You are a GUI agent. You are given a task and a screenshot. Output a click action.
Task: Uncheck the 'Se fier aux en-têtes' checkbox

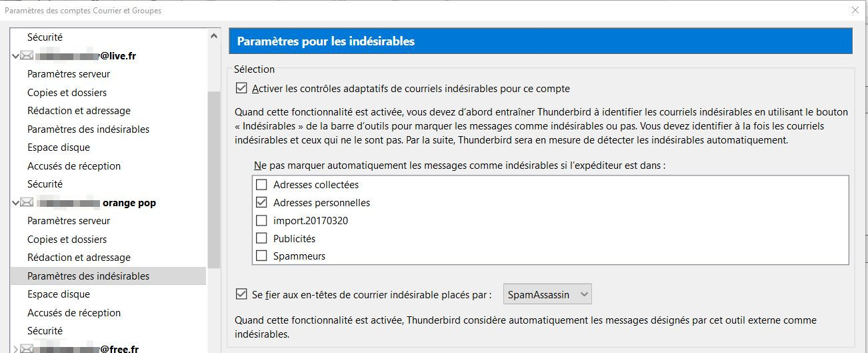pos(241,294)
